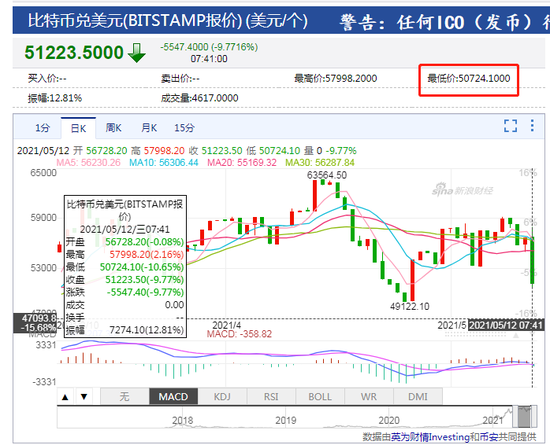Click the MA30: 56287.84 label
This screenshot has width=550, height=445.
320,163
